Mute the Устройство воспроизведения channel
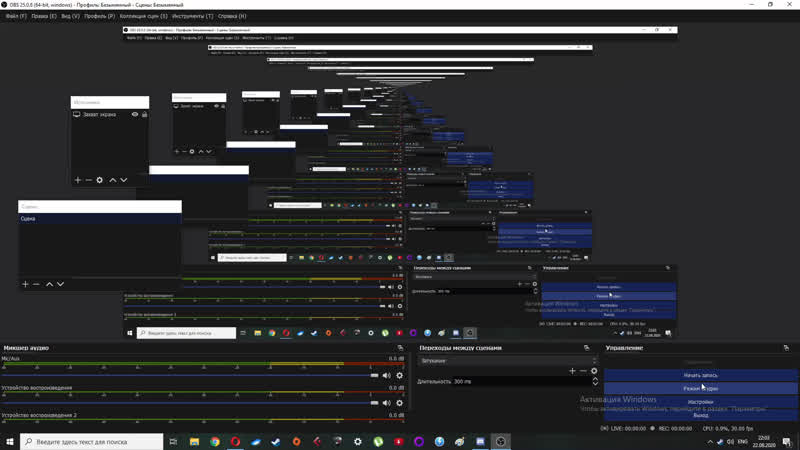The image size is (800, 450). coord(387,403)
